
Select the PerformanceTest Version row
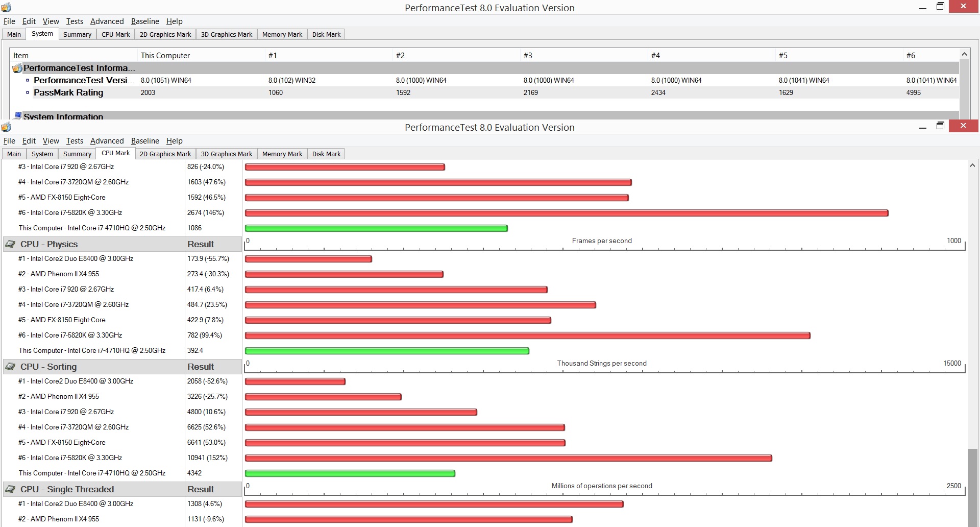coord(485,80)
